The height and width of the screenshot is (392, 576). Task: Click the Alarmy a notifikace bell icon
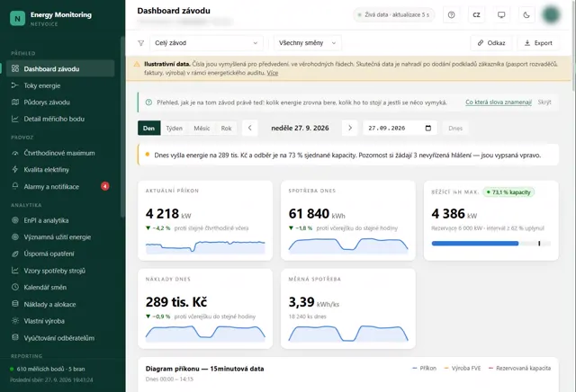coord(15,186)
